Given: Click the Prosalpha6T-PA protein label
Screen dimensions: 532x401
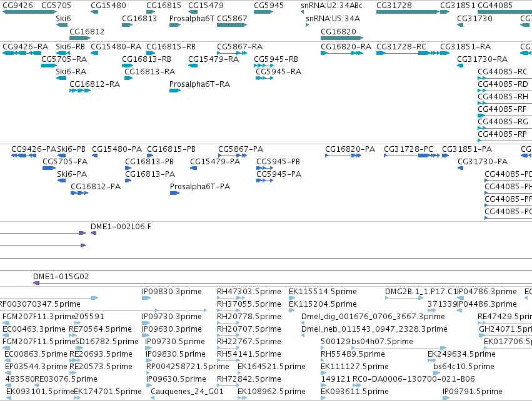Looking at the screenshot, I should pyautogui.click(x=200, y=187).
